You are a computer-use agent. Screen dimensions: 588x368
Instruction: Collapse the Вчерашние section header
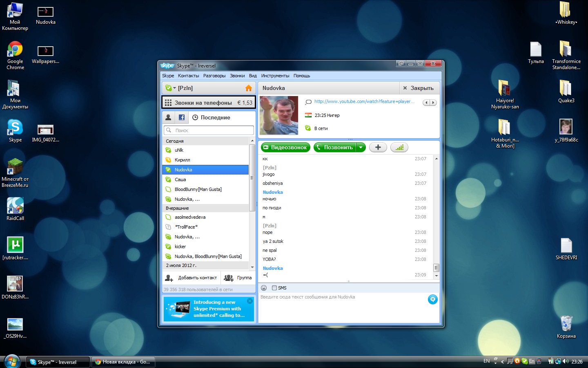(x=205, y=208)
